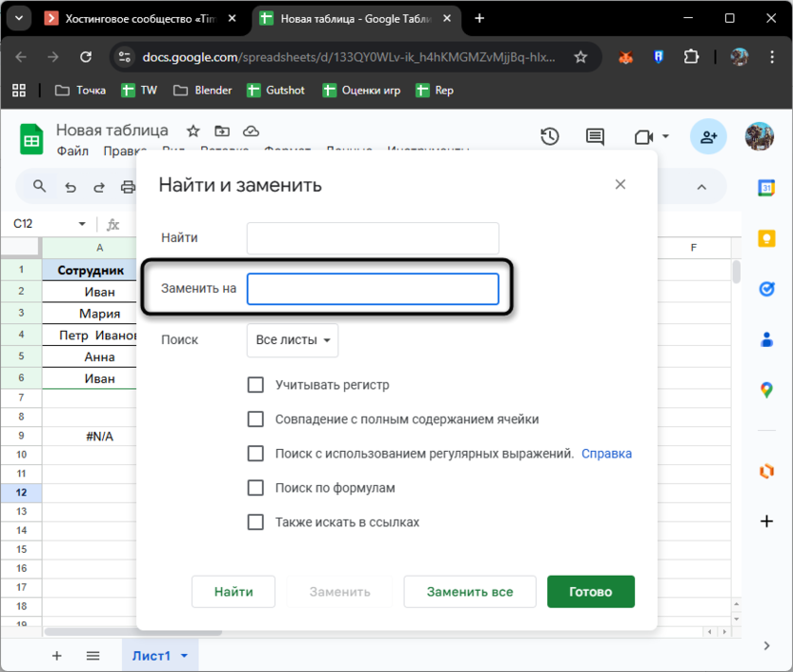Viewport: 793px width, 672px height.
Task: Expand the Все листы search dropdown
Action: [293, 340]
